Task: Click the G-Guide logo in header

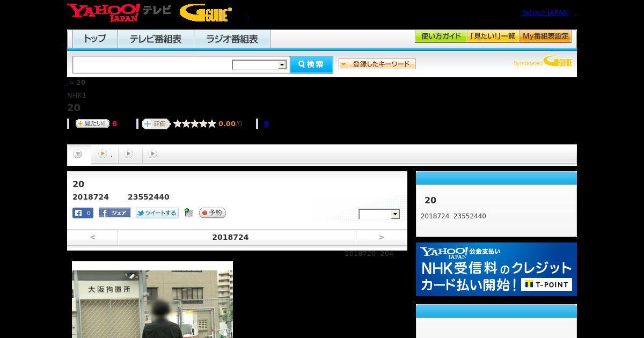Action: tap(206, 13)
